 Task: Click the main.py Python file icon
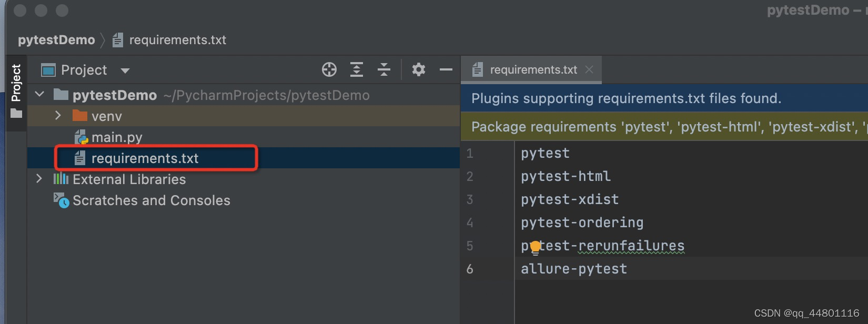coord(81,137)
